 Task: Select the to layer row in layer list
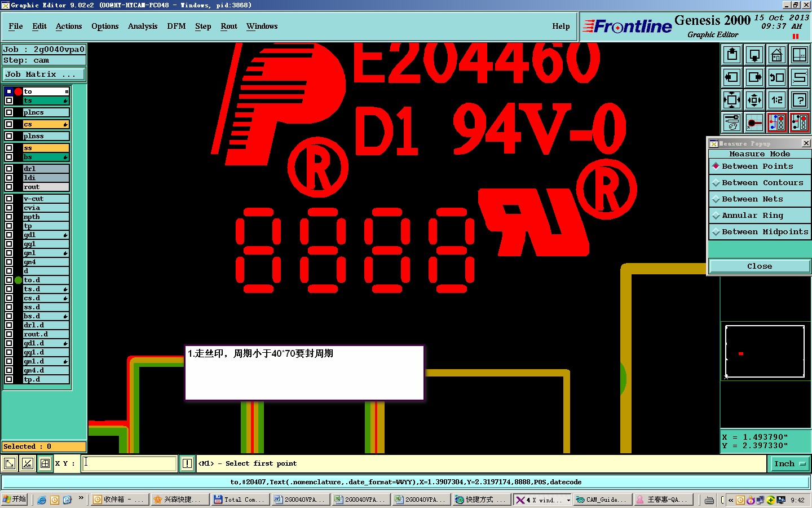coord(46,91)
